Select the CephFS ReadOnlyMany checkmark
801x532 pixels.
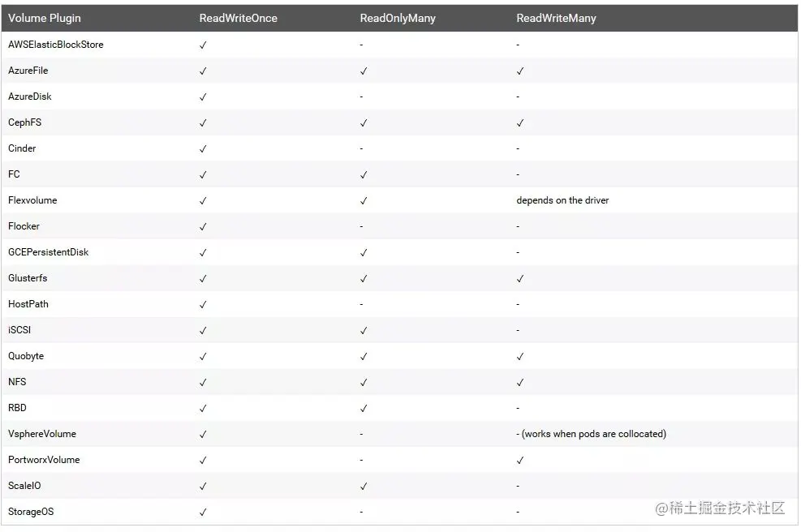pyautogui.click(x=364, y=123)
